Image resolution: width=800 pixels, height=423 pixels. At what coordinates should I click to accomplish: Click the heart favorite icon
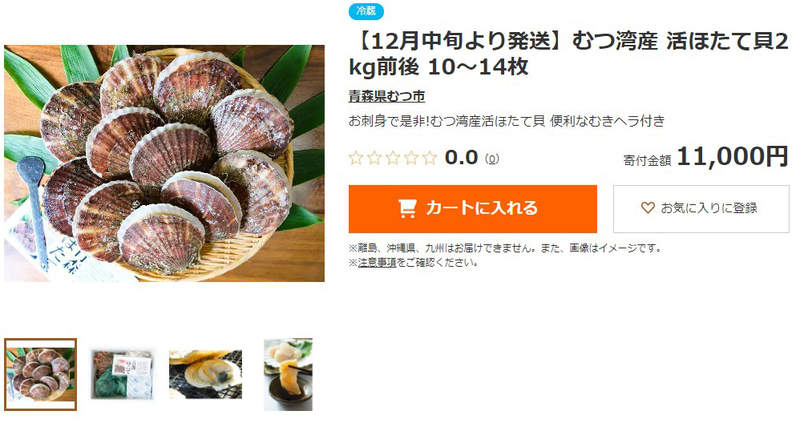coord(647,208)
